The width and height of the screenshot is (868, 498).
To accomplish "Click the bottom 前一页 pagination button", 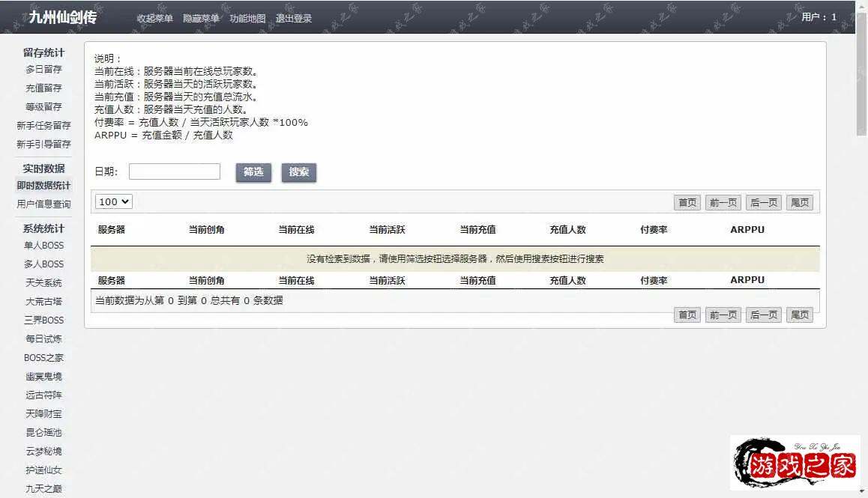I will pos(723,315).
